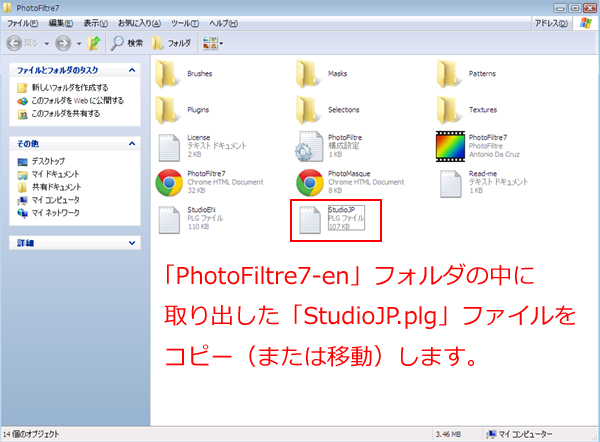Open the ヘルプ(H) menu
The height and width of the screenshot is (442, 600).
tap(223, 23)
